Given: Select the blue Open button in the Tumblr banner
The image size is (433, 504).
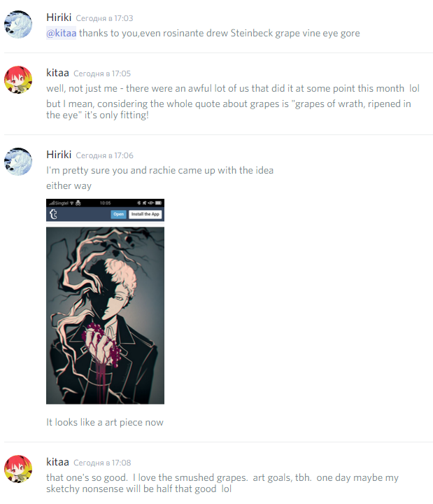Looking at the screenshot, I should click(118, 214).
